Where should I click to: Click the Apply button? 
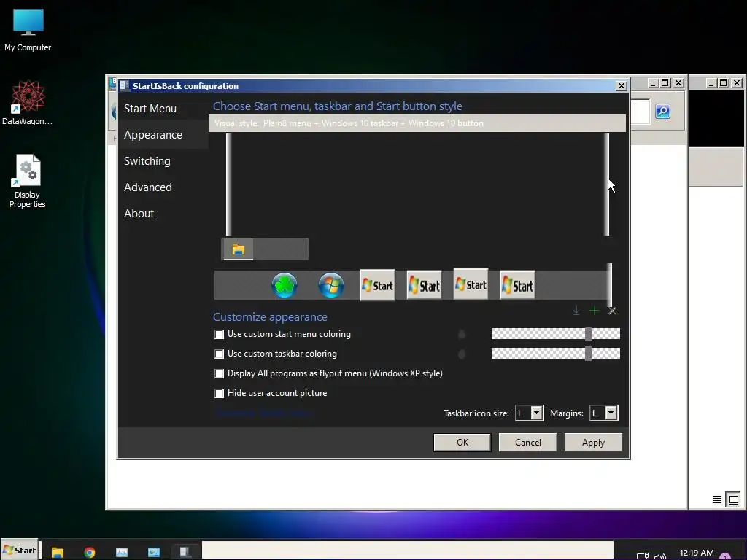tap(593, 443)
